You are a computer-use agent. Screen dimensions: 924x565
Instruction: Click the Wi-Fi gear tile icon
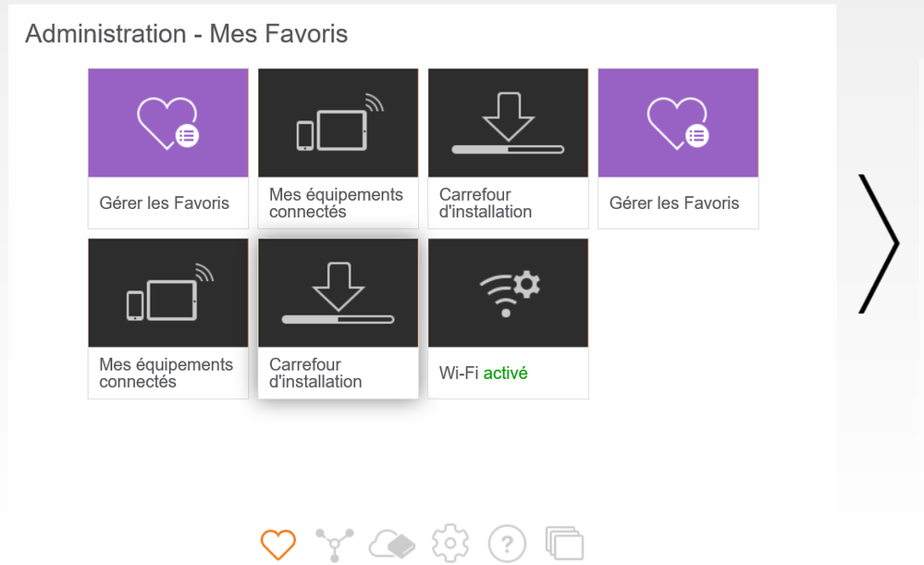[508, 293]
